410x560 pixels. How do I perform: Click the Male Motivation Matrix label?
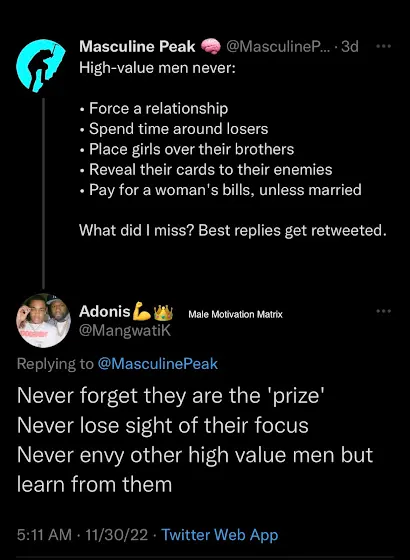pyautogui.click(x=235, y=315)
